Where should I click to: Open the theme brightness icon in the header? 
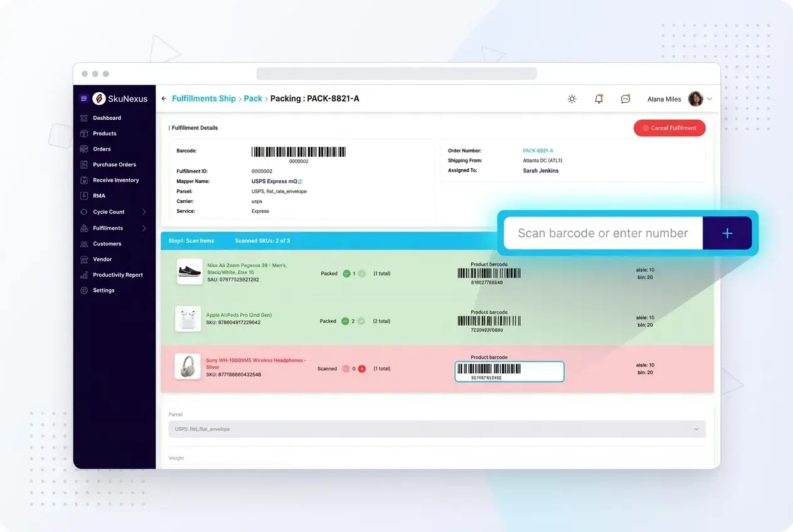point(572,98)
